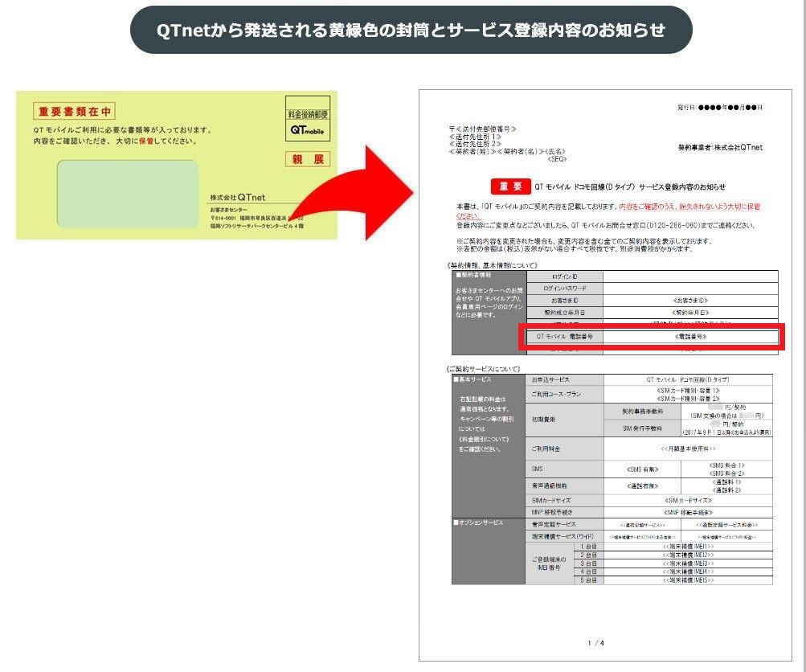Click the '音声定額サービス' row label

point(564,524)
